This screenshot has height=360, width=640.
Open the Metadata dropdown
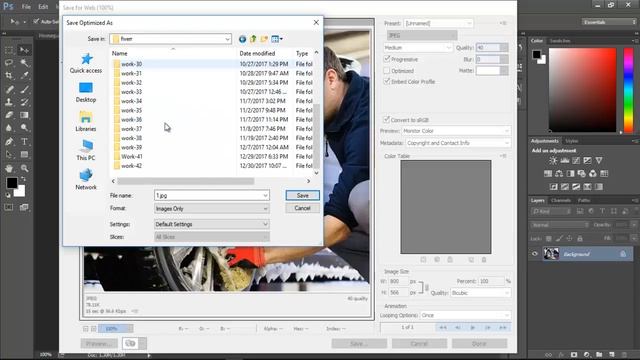click(458, 143)
